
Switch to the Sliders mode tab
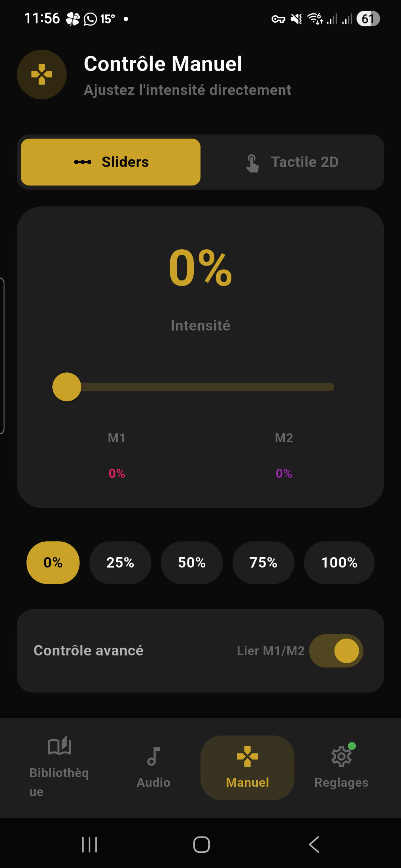pyautogui.click(x=111, y=162)
